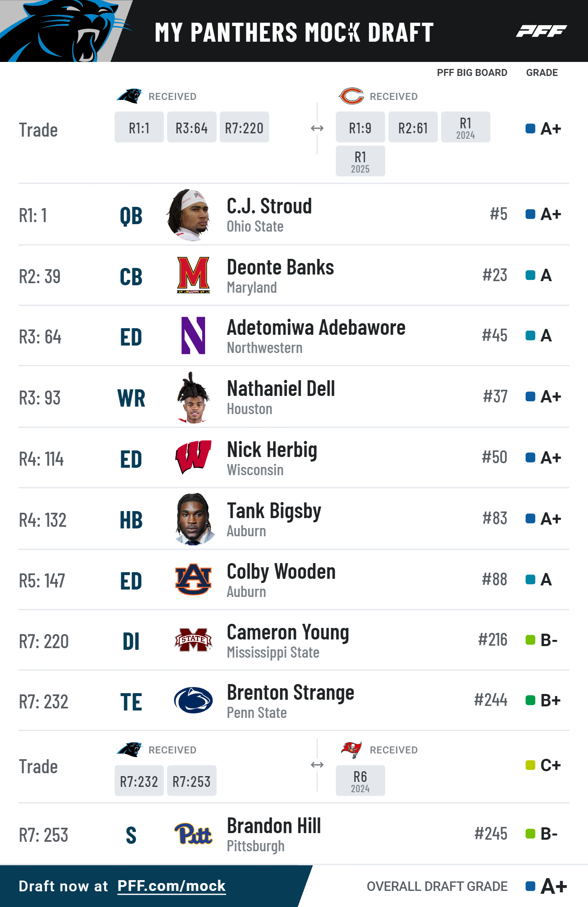Screen dimensions: 588x907
Task: Click the Tampa Bay Buccaneers logo
Action: coord(351,749)
